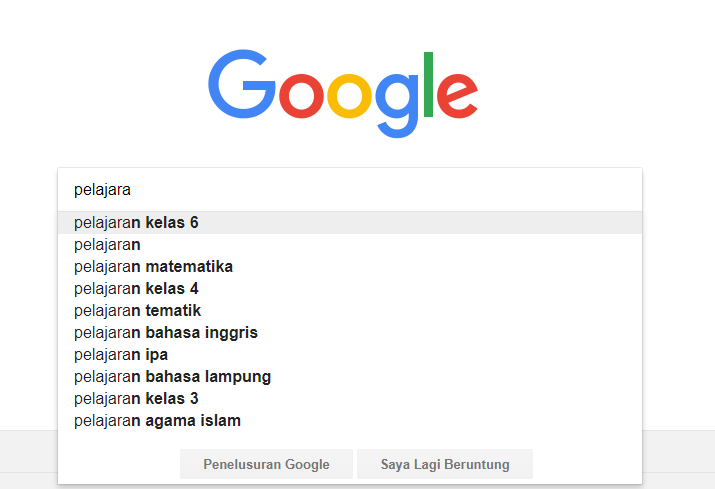Screen dimensions: 715x489
Task: Click the lowercase blue g in logo
Action: (x=397, y=105)
